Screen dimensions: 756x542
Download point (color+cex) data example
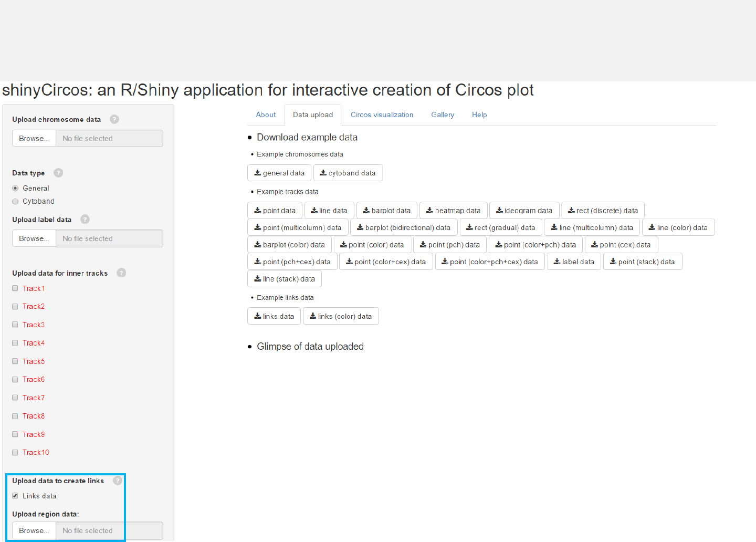coord(386,262)
